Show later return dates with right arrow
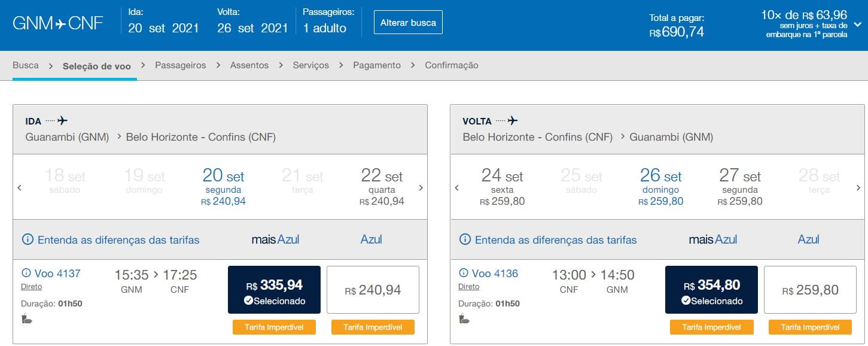 coord(858,188)
